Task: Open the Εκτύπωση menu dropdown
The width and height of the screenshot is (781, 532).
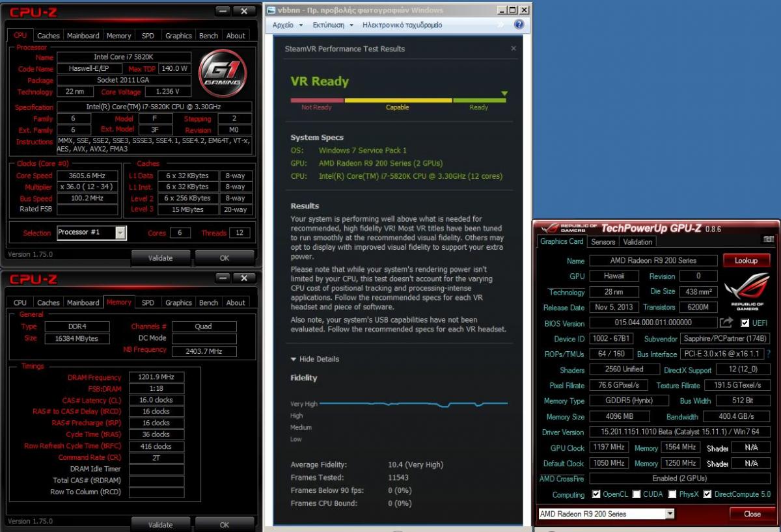Action: pos(333,25)
